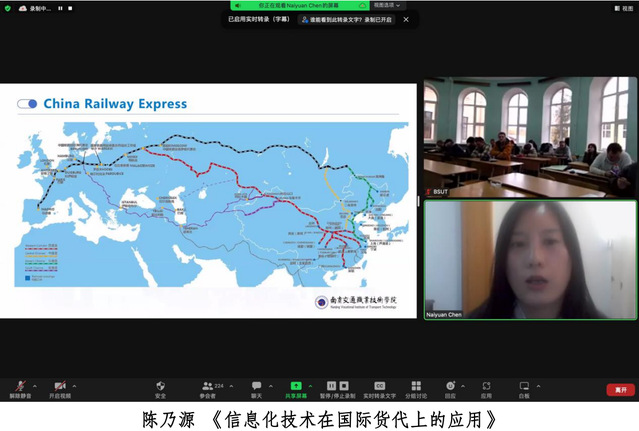639x431 pixels.
Task: Close the live transcription notification banner
Action: pyautogui.click(x=406, y=19)
